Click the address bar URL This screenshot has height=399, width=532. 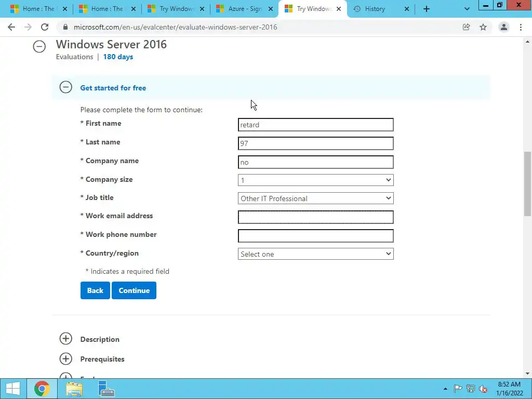pyautogui.click(x=176, y=27)
